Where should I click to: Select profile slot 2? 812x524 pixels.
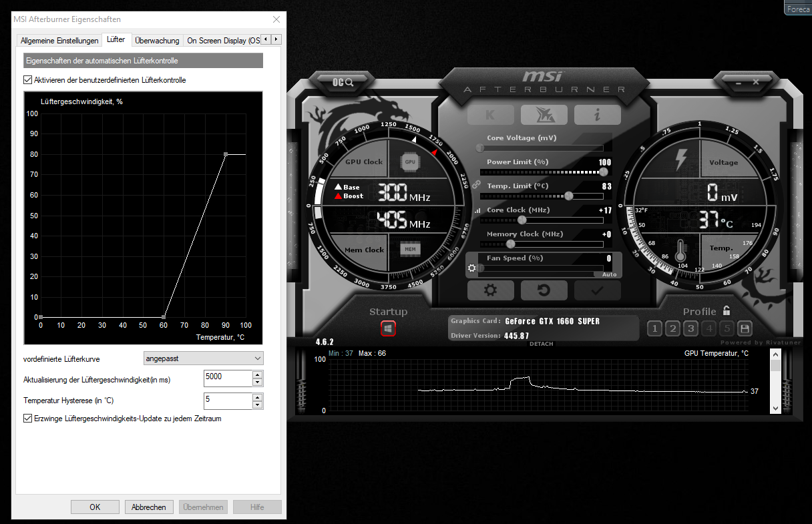click(x=672, y=328)
